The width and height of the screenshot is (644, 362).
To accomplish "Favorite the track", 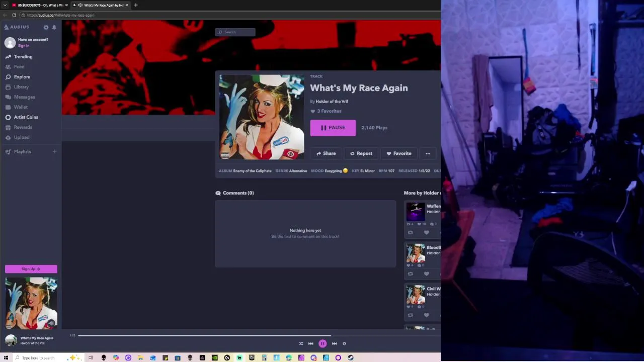I will point(399,153).
